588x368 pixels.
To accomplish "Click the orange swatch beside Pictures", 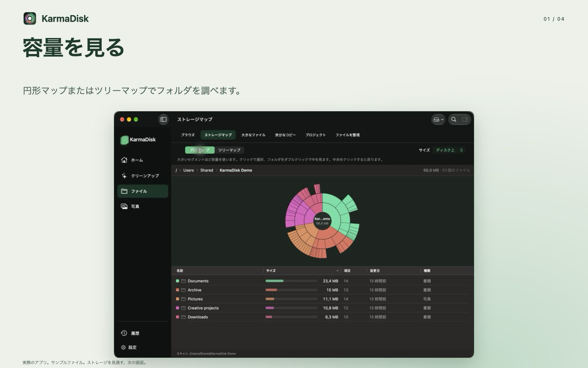I will (178, 299).
